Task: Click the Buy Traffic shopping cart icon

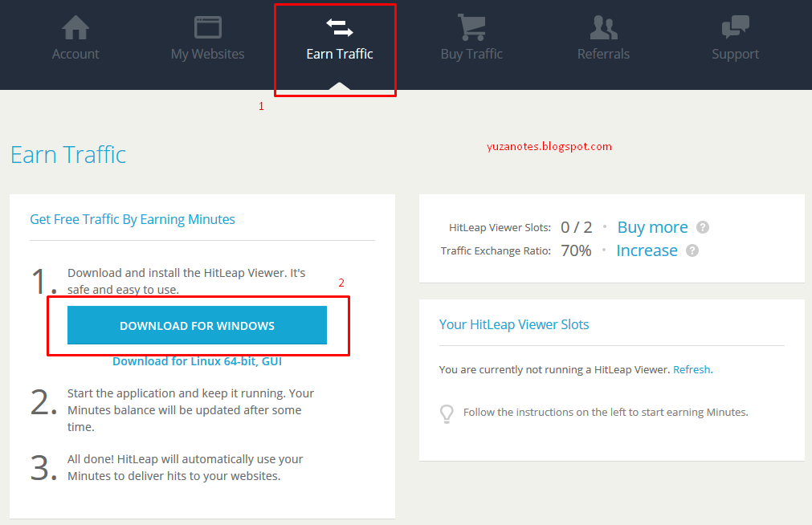Action: coord(471,27)
